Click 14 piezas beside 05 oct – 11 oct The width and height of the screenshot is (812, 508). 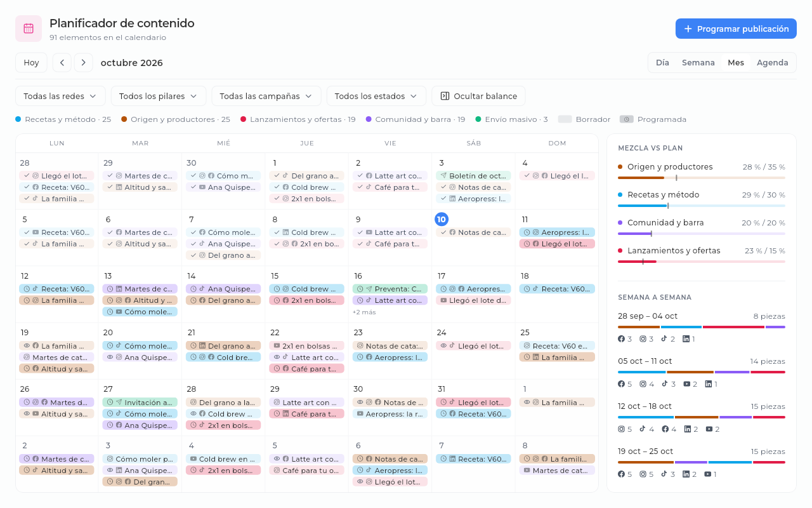coord(768,361)
